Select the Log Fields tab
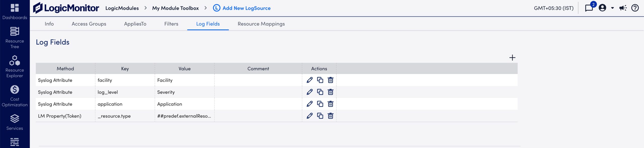 coord(208,24)
